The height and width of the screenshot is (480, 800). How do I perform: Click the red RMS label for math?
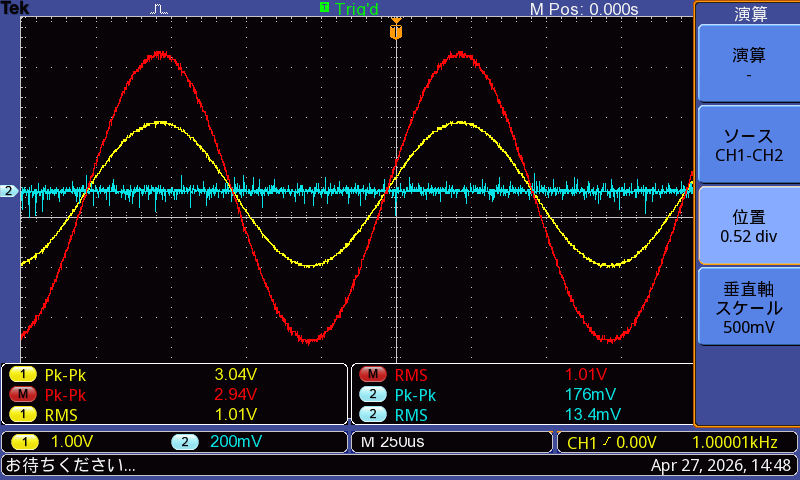point(411,375)
